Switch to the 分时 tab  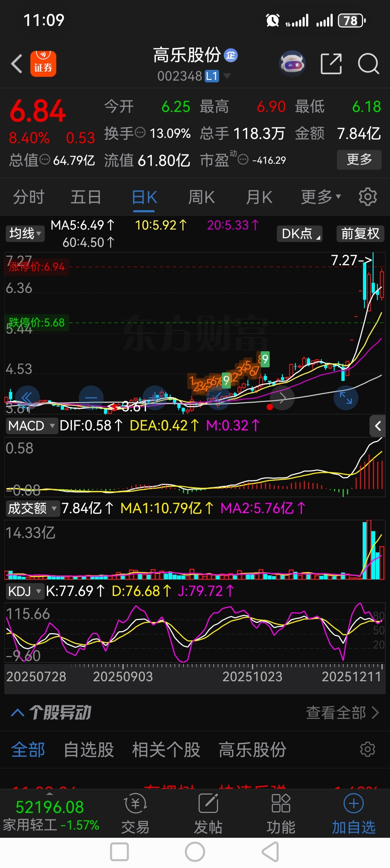point(29,197)
